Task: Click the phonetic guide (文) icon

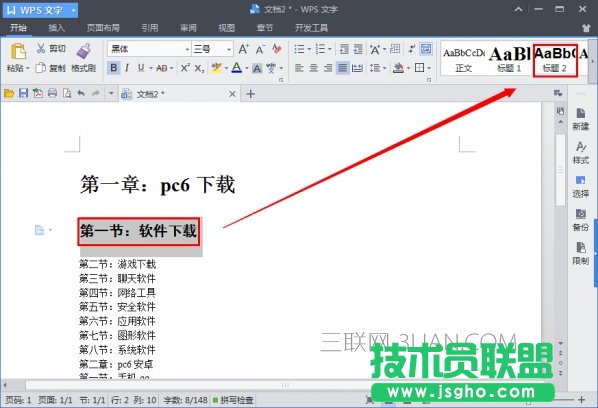Action: click(271, 68)
